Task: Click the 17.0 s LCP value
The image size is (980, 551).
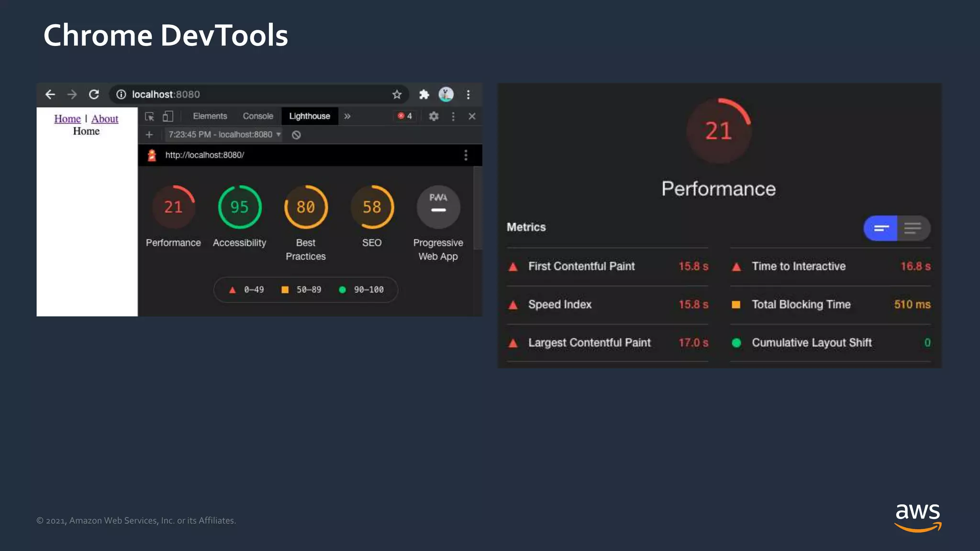Action: pos(693,343)
